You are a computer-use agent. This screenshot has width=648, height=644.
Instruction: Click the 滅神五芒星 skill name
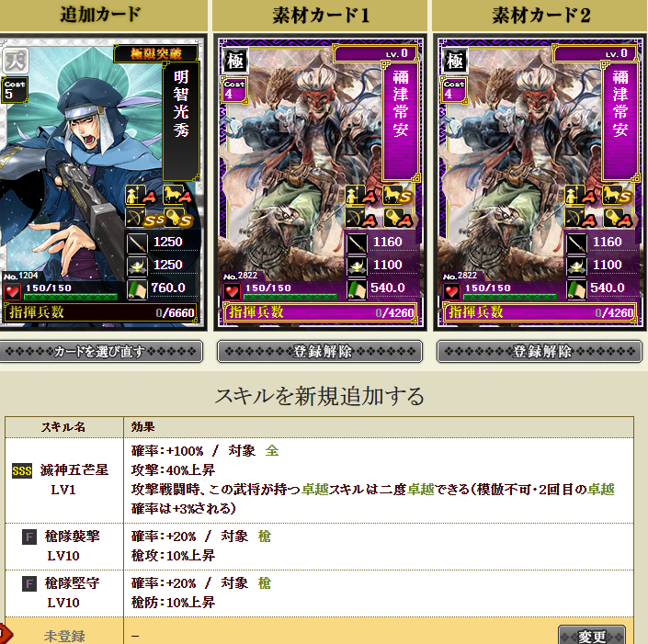pos(74,470)
